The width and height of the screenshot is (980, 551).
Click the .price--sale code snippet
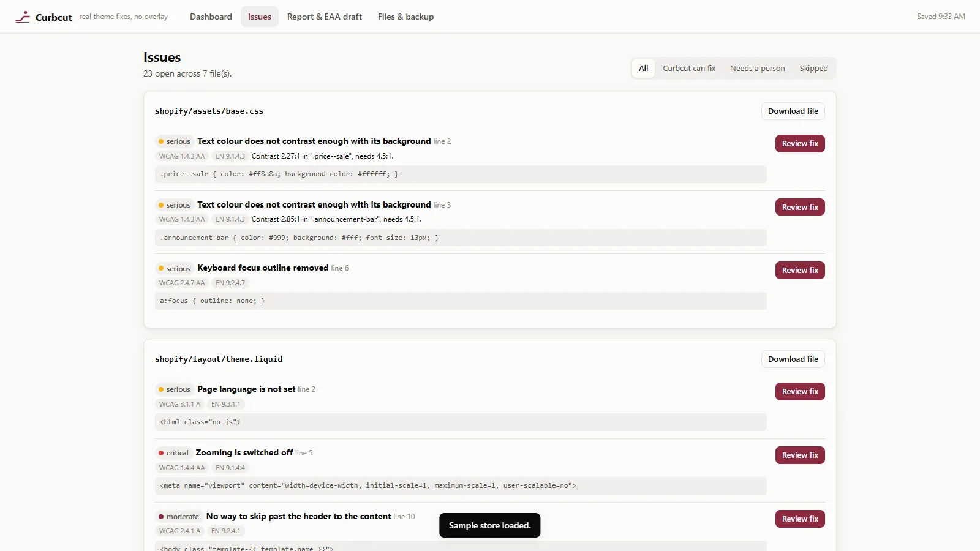pyautogui.click(x=461, y=174)
